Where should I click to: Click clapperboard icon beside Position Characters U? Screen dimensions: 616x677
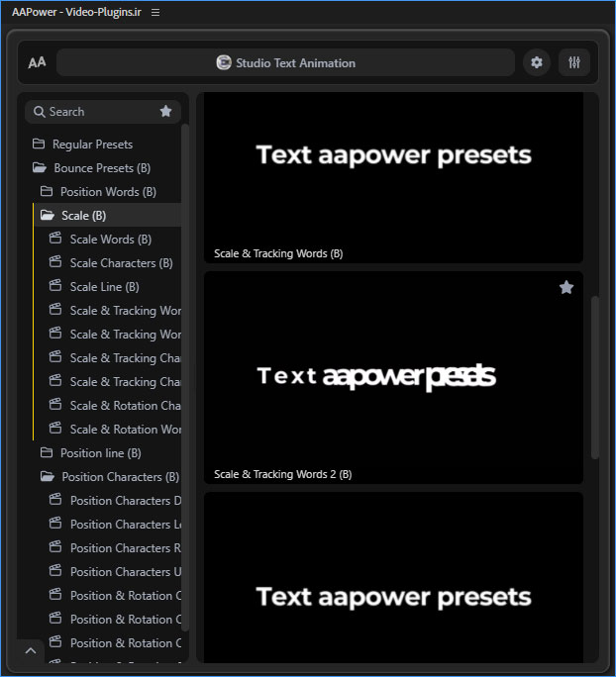[x=55, y=571]
